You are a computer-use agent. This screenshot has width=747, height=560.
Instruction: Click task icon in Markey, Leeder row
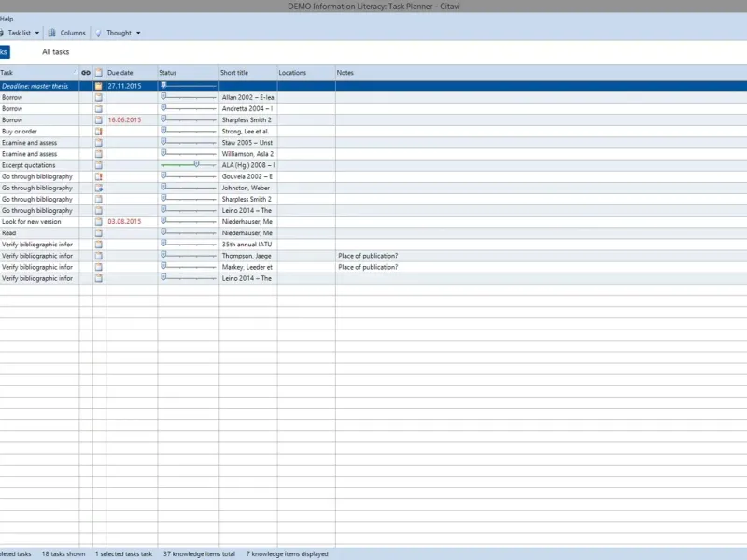(x=99, y=267)
